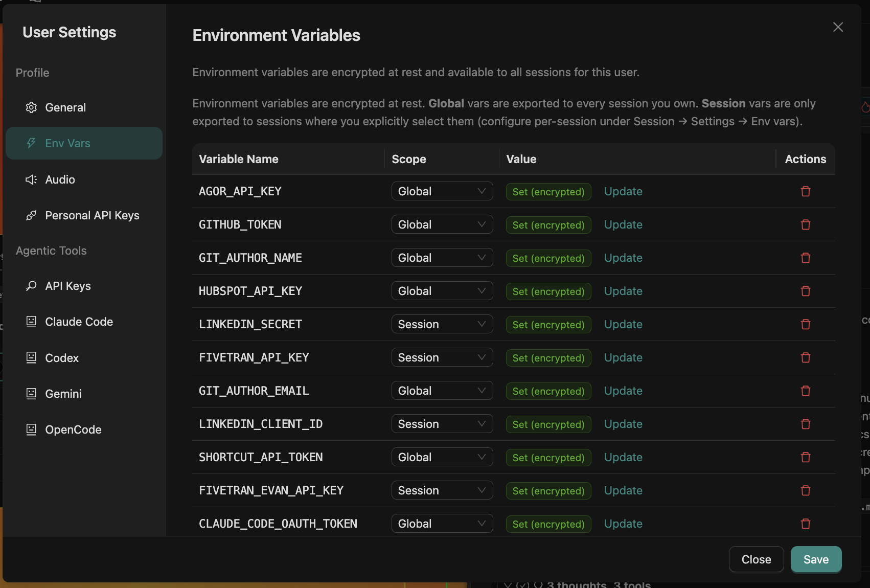Go to Personal API Keys
Viewport: 870px width, 588px height.
pos(84,215)
